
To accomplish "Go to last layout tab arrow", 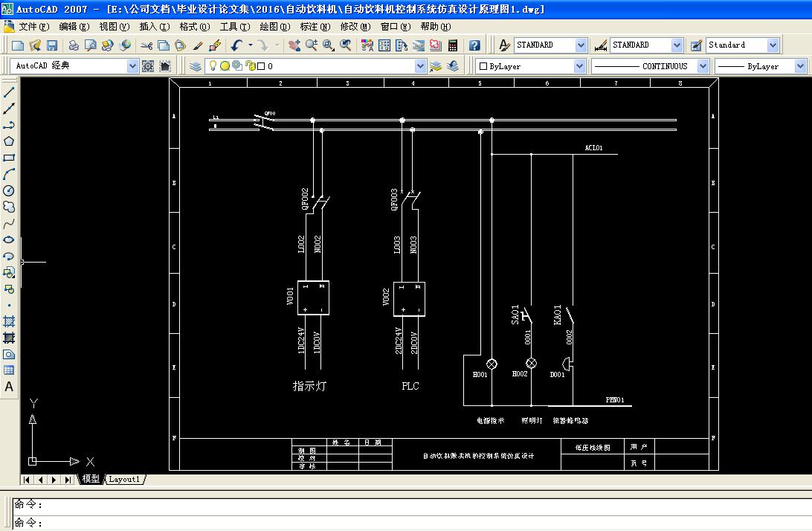I will 68,480.
